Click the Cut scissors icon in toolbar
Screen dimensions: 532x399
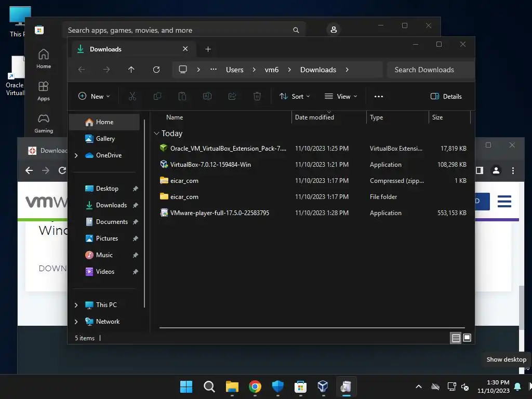click(x=132, y=96)
